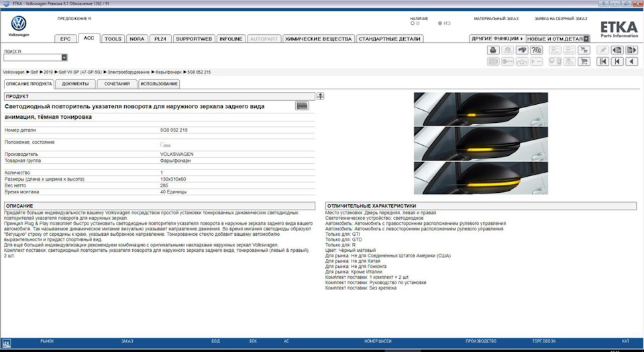Screen dimensions: 644x352
Task: Open the SUPPORTWEB tab
Action: (x=194, y=39)
